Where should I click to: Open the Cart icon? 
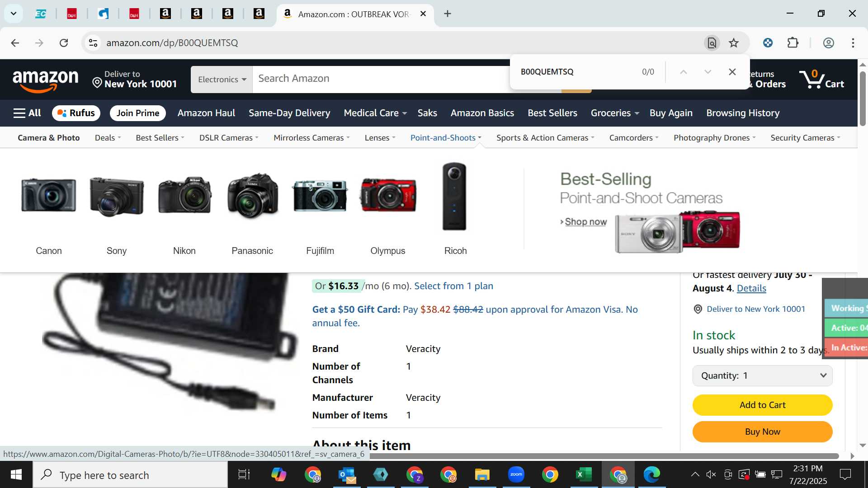pos(821,80)
